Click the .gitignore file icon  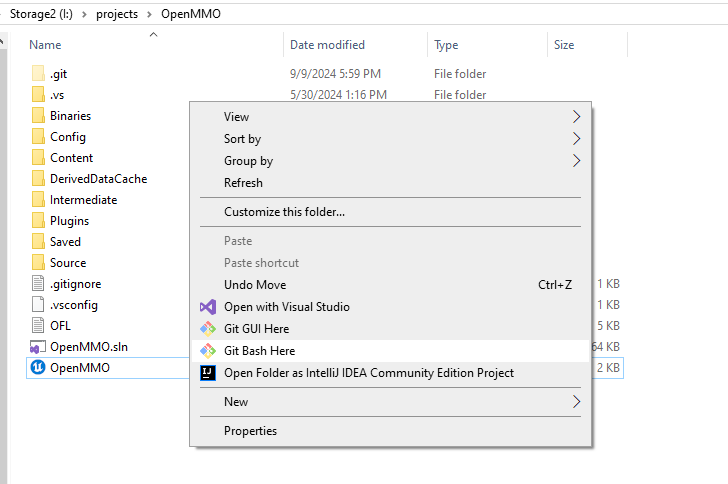click(x=38, y=283)
